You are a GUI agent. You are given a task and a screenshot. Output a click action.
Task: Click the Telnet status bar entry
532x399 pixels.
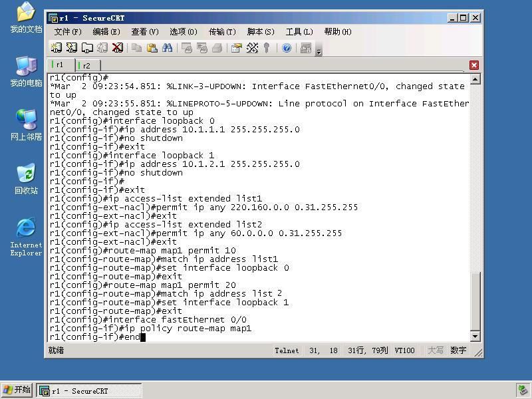click(287, 350)
